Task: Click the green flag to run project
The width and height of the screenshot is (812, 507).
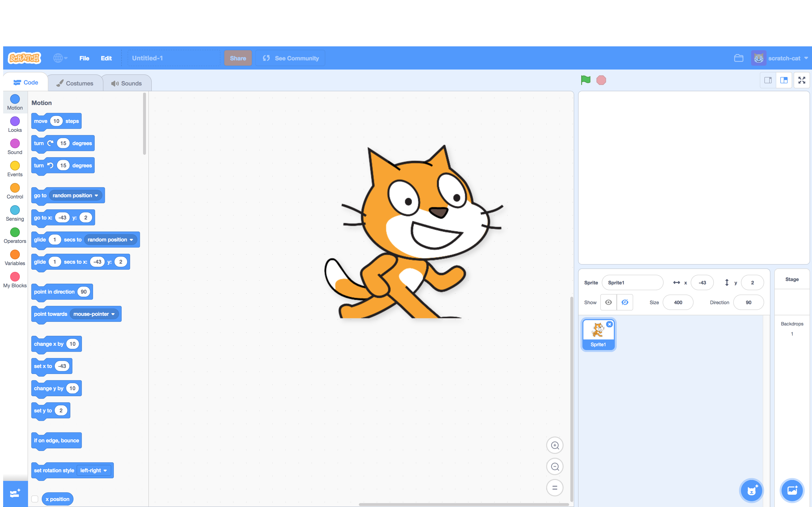Action: pyautogui.click(x=586, y=80)
